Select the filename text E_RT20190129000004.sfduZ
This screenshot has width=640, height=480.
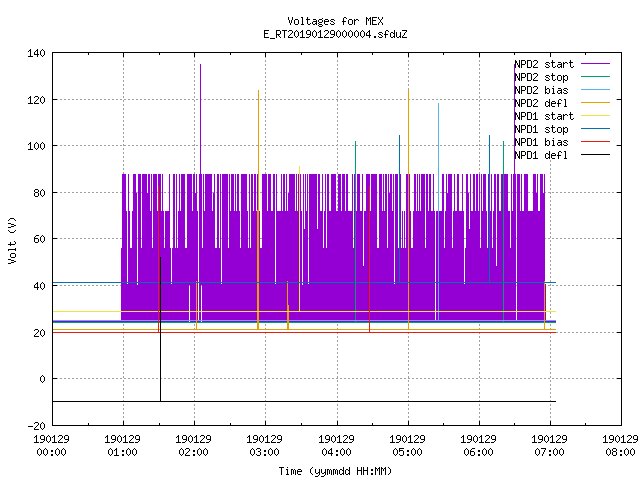coord(335,34)
